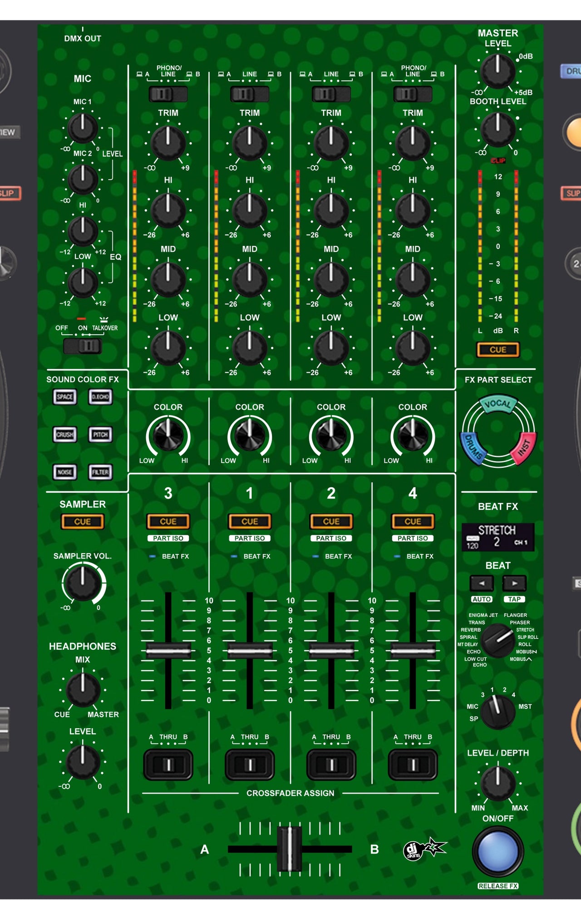Click the D.ECHO sound color FX button
The width and height of the screenshot is (581, 924).
(x=100, y=397)
